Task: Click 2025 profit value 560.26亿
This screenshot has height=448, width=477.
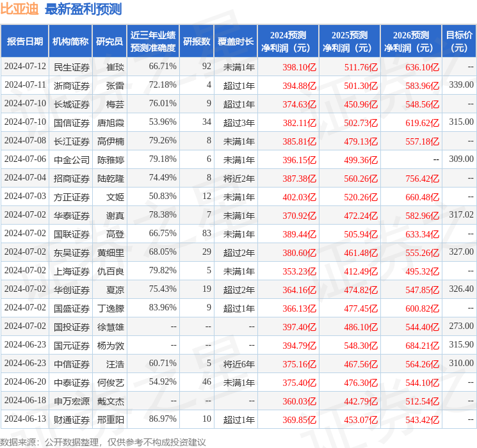Action: (361, 179)
